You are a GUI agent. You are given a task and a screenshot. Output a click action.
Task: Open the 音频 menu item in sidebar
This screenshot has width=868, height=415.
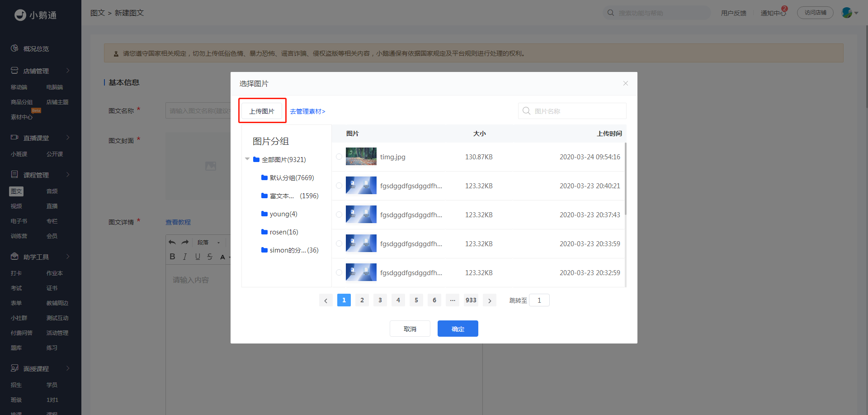click(52, 191)
